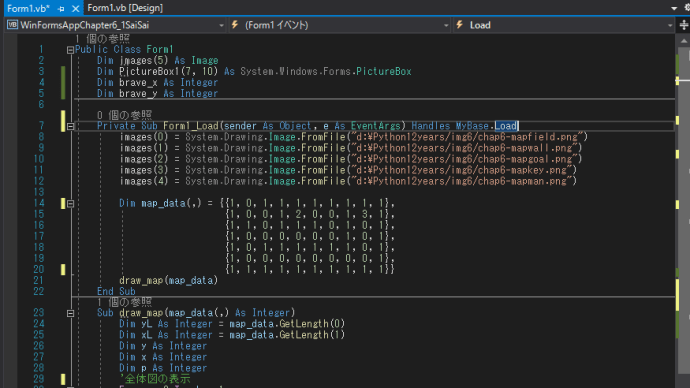Collapse the Form1_Load sub region
This screenshot has width=690, height=388.
[x=70, y=126]
